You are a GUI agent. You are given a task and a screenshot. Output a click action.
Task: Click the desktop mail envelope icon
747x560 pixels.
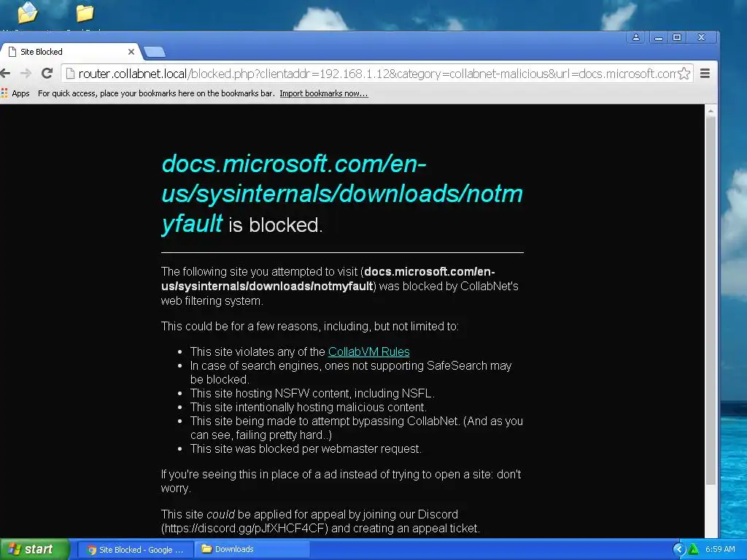click(28, 12)
